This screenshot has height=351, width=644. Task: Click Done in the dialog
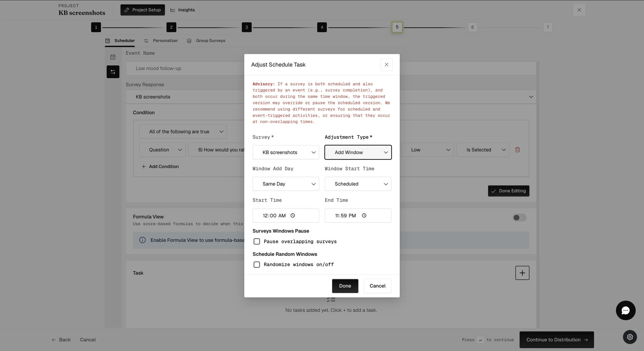click(x=345, y=286)
